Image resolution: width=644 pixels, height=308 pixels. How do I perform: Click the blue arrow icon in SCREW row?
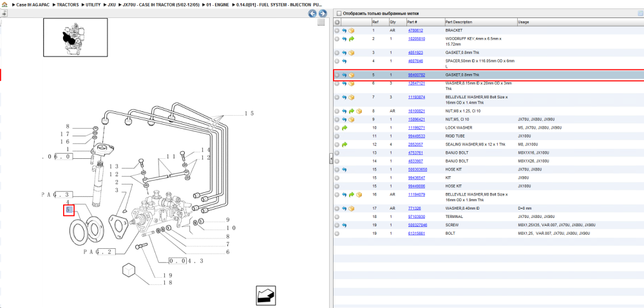click(x=344, y=225)
